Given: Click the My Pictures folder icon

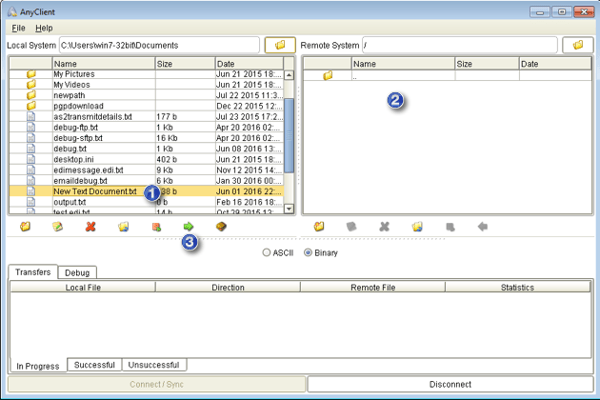Looking at the screenshot, I should (31, 74).
